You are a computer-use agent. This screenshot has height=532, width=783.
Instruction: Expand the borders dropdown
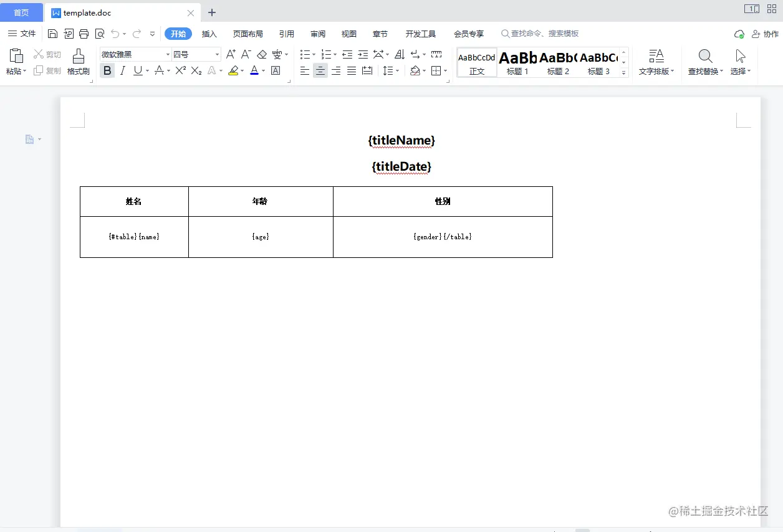tap(445, 71)
